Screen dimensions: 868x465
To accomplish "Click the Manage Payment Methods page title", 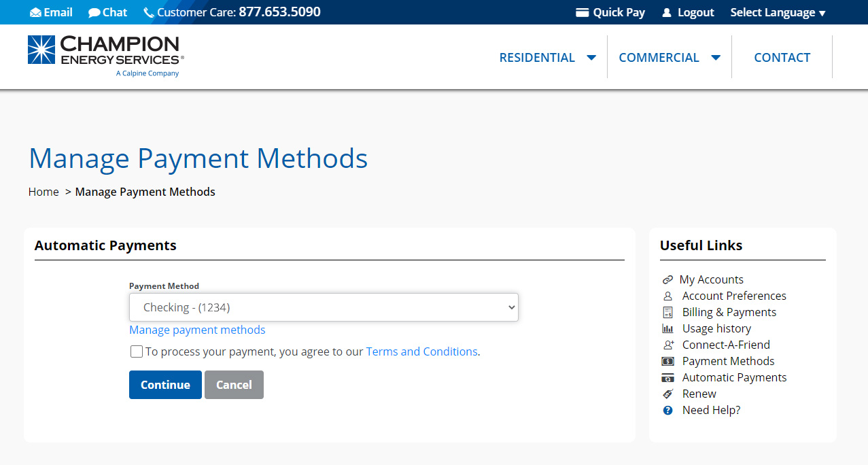I will pos(198,158).
